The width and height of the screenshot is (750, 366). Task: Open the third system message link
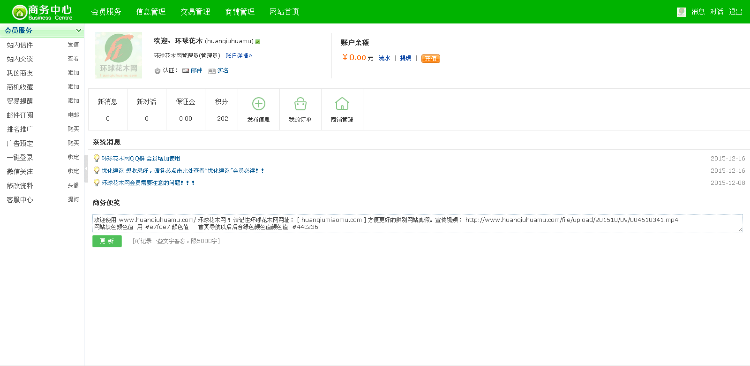click(148, 183)
